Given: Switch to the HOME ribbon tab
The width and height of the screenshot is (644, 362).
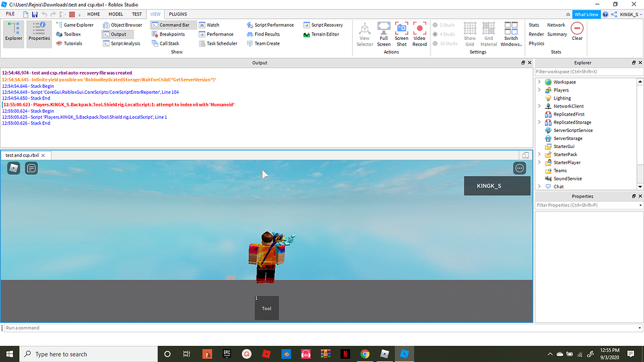Looking at the screenshot, I should point(93,14).
